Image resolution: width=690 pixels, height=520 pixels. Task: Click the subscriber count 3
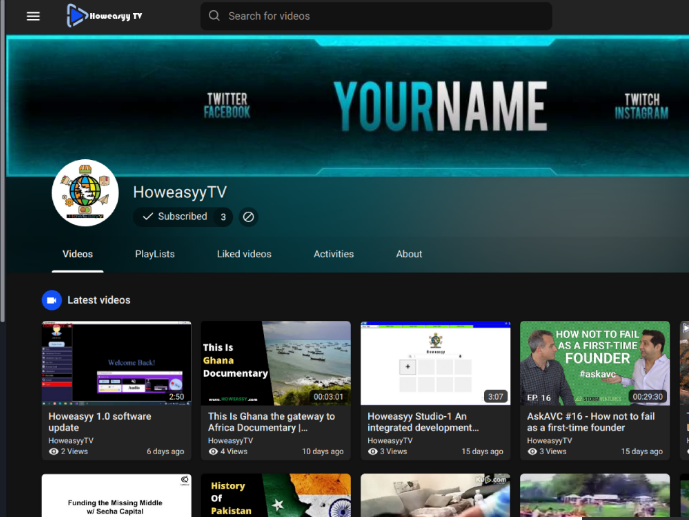point(223,217)
